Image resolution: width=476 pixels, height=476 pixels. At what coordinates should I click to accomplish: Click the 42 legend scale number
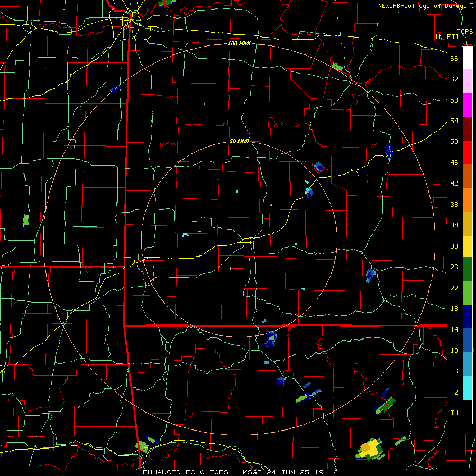(454, 183)
